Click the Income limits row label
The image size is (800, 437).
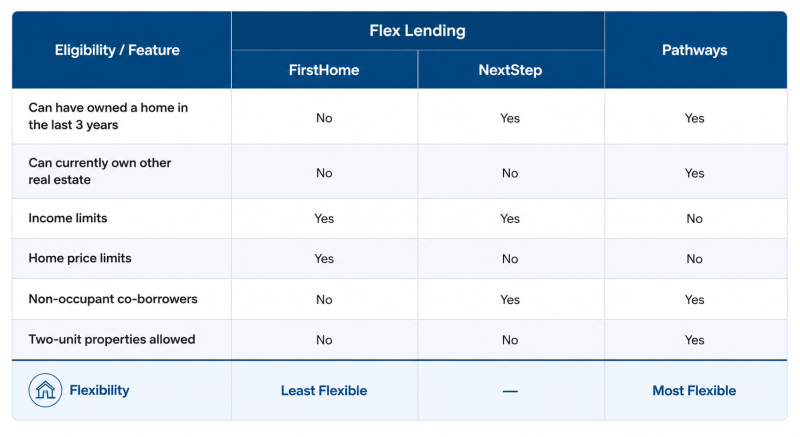68,218
